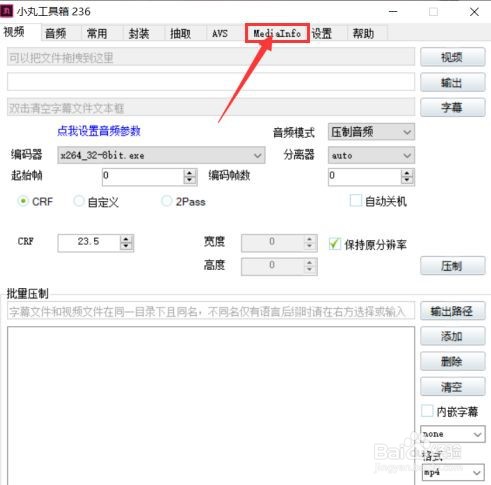Clear the batch list with 清空
This screenshot has width=491, height=485.
coord(452,387)
